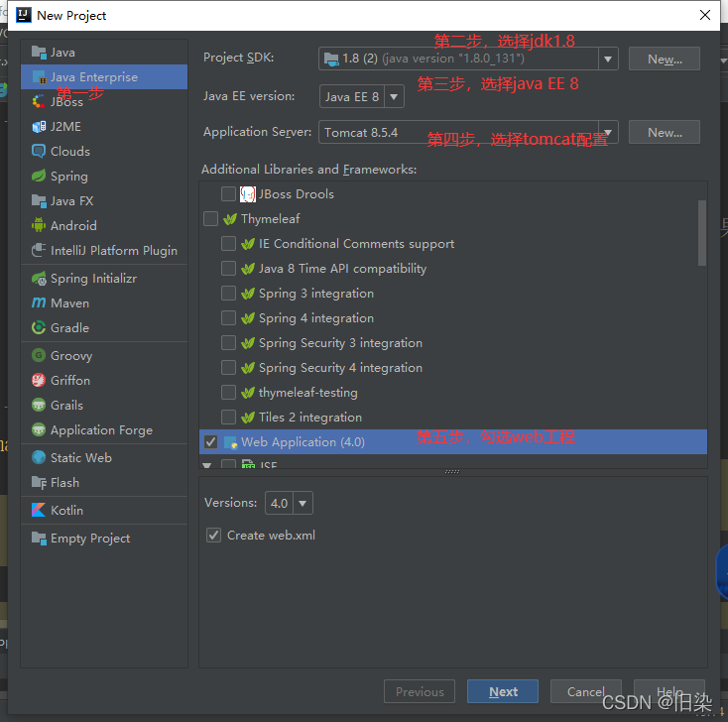
Task: Collapse the JSF tree node arrow
Action: point(207,465)
